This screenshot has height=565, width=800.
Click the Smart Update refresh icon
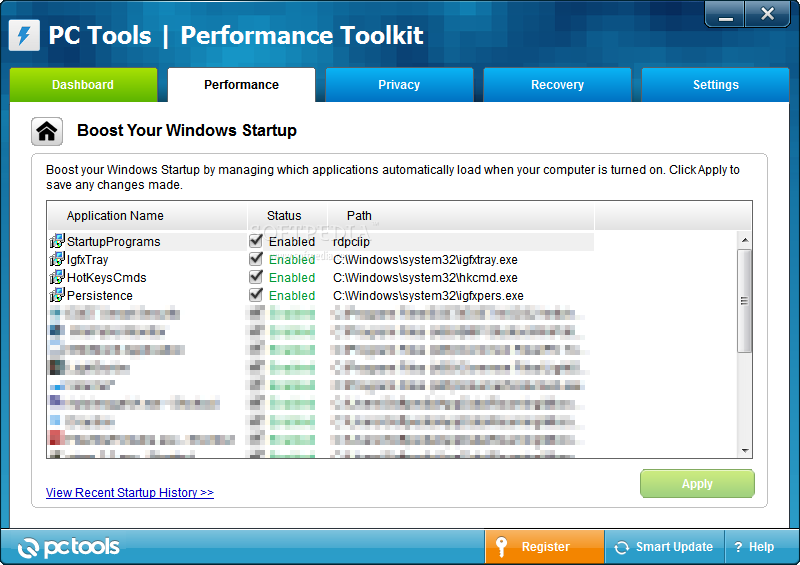pyautogui.click(x=621, y=547)
